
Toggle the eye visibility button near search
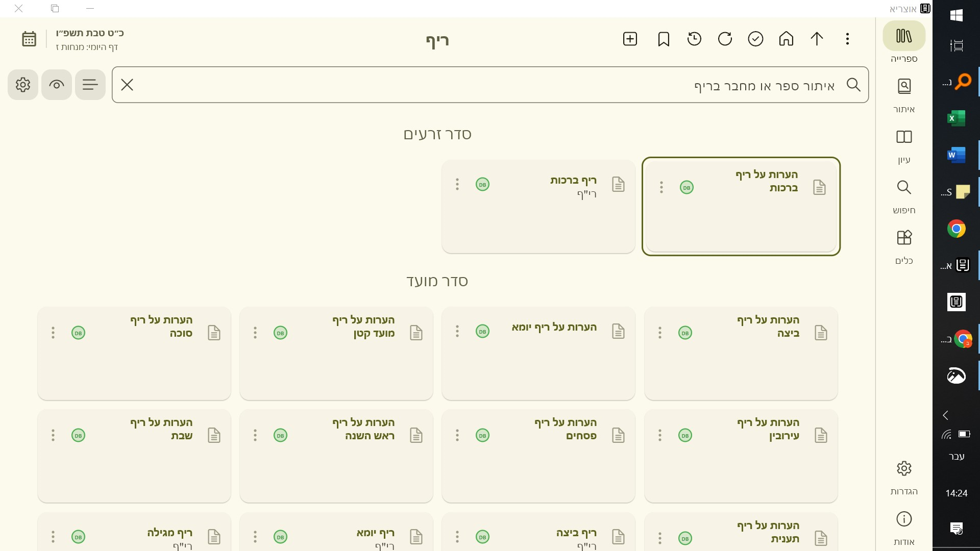[x=57, y=85]
